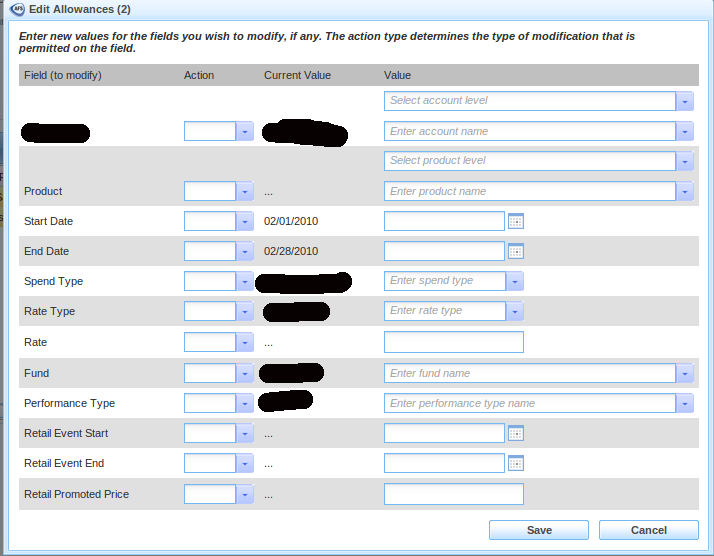714x556 pixels.
Task: Expand the performance type name dropdown
Action: pyautogui.click(x=685, y=403)
